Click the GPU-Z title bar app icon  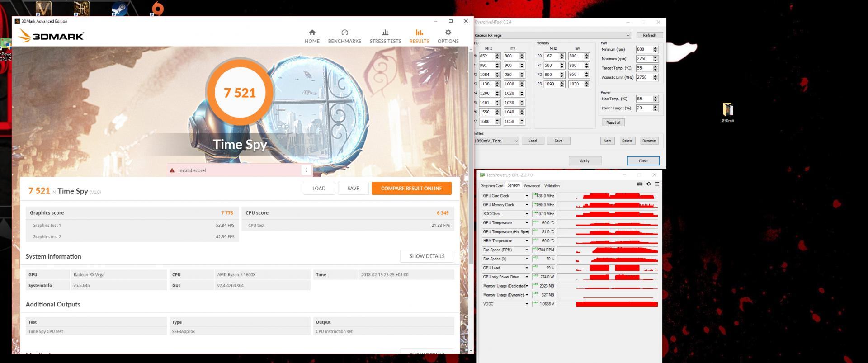482,175
